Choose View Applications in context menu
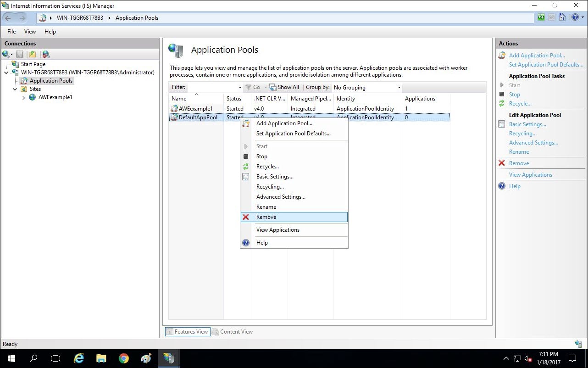588x368 pixels. click(x=294, y=230)
